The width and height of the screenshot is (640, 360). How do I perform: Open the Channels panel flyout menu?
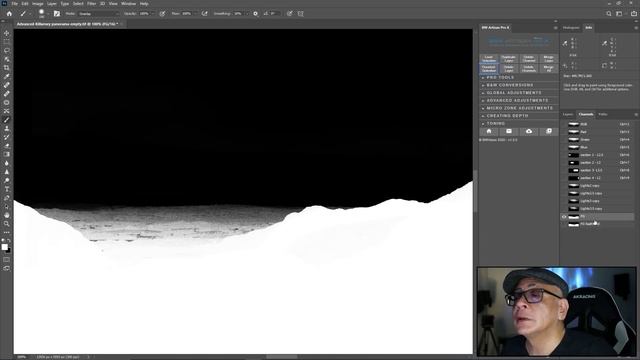(x=636, y=114)
